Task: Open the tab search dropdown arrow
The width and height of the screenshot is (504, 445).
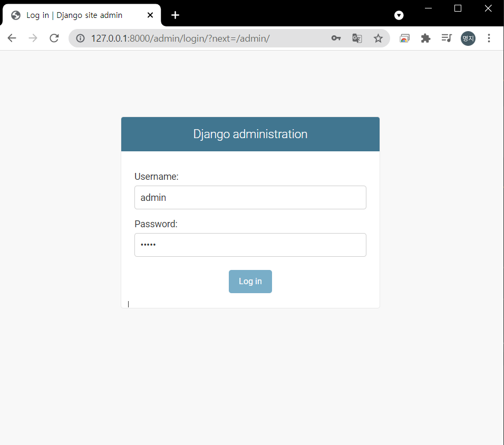Action: pos(399,15)
